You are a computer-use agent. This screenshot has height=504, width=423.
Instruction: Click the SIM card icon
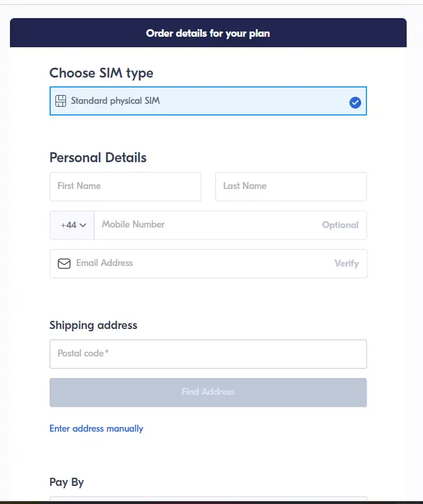(61, 101)
